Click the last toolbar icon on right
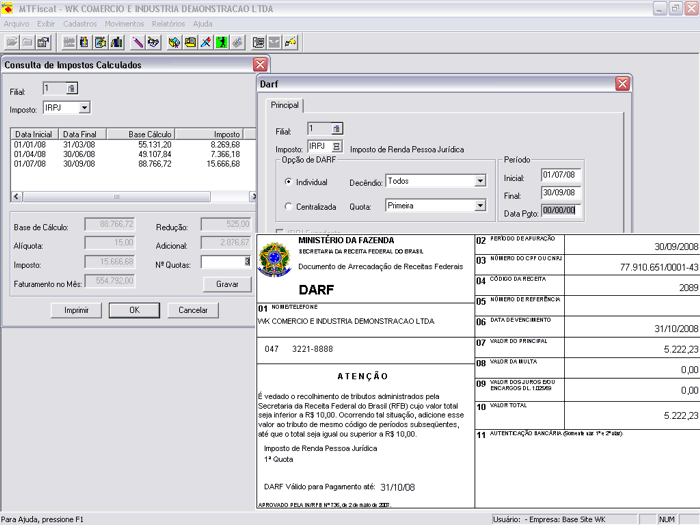700x525 pixels. 291,43
